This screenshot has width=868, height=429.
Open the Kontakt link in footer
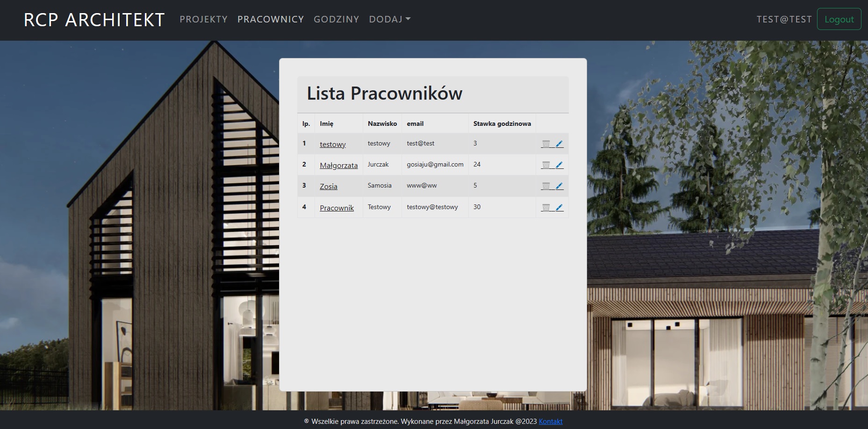pyautogui.click(x=551, y=422)
